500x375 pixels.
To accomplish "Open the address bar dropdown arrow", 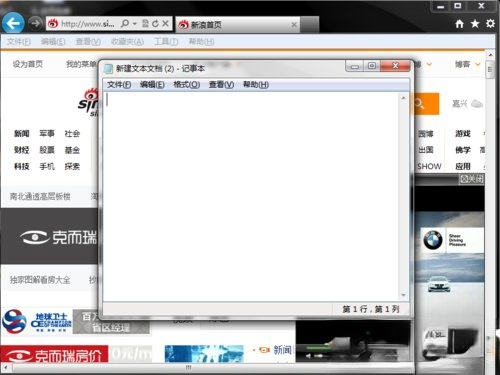I will 135,24.
